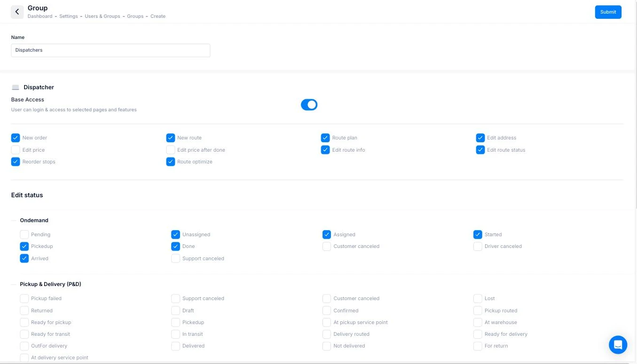
Task: Select the For return checkbox
Action: (x=478, y=346)
